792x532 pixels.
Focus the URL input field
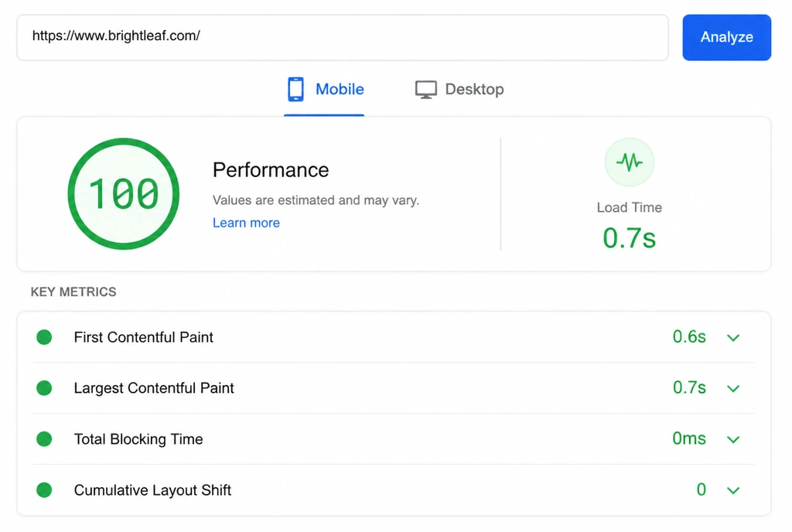click(343, 37)
